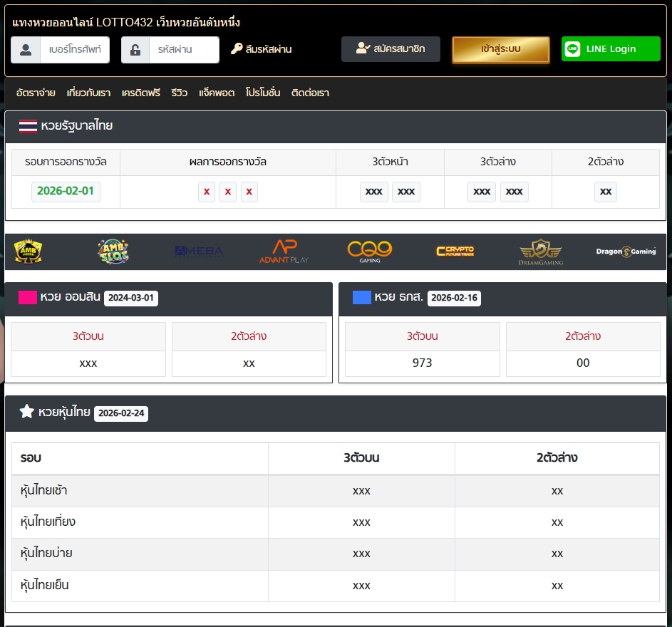Open the อัตราจ่าย menu item
The width and height of the screenshot is (672, 627).
36,93
